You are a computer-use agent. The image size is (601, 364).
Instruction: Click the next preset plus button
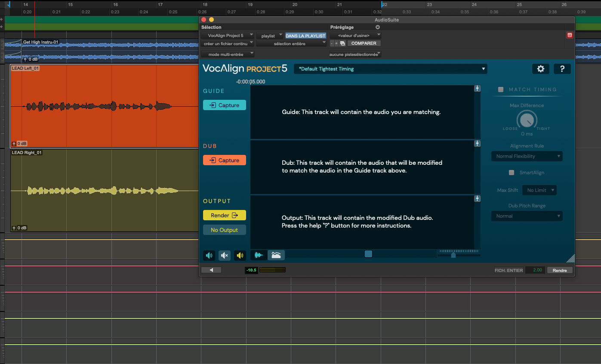pyautogui.click(x=336, y=43)
